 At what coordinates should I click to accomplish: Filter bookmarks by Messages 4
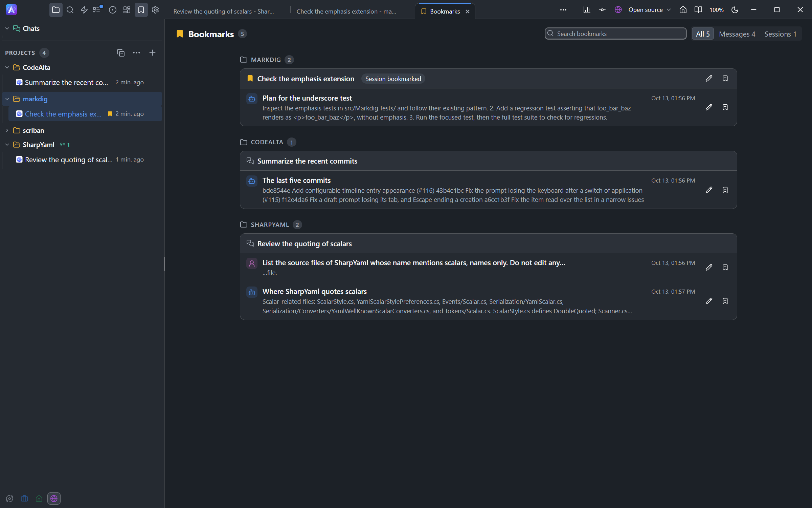click(x=737, y=34)
